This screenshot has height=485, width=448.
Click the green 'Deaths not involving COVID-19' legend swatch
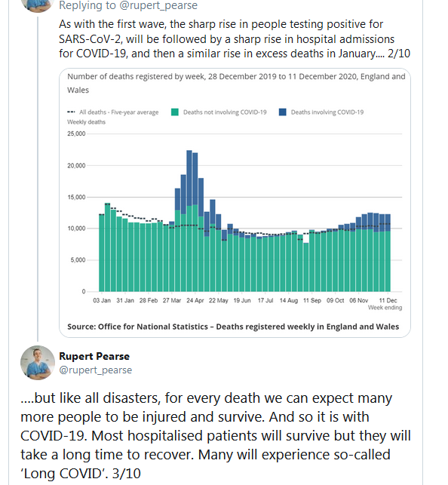point(175,112)
